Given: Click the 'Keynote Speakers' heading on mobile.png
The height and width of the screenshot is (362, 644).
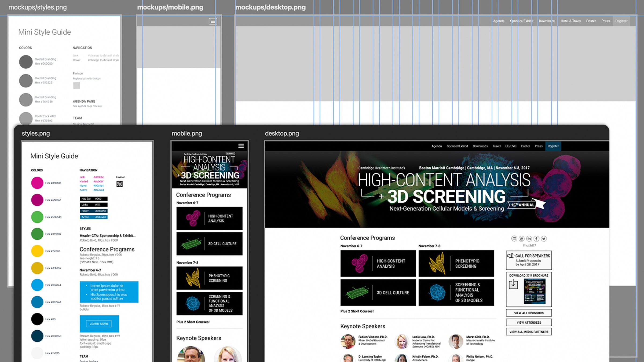Looking at the screenshot, I should tap(199, 338).
